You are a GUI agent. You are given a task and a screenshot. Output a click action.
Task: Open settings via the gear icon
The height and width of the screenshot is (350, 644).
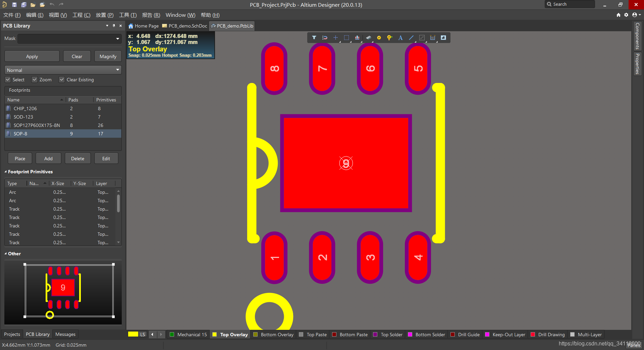pos(626,15)
